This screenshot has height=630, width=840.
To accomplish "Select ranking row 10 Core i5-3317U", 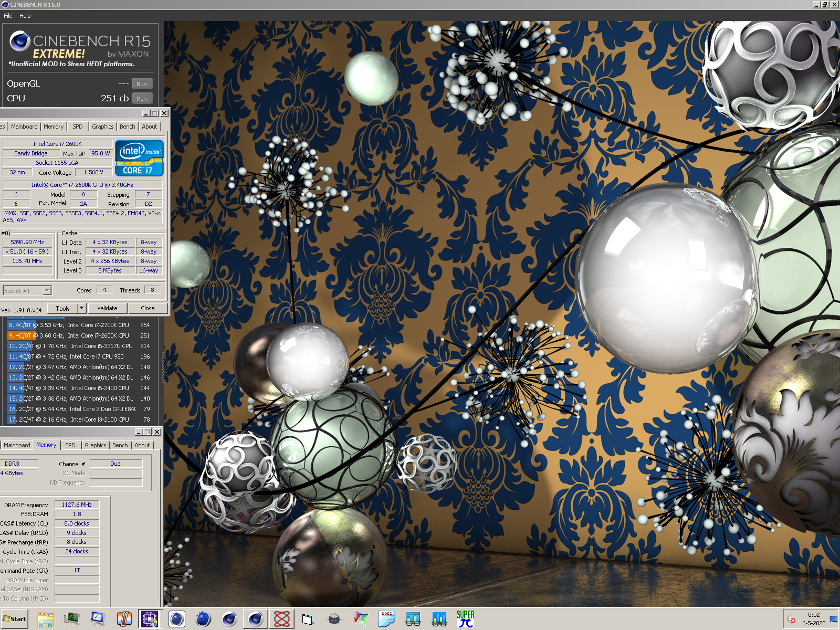I will click(80, 346).
